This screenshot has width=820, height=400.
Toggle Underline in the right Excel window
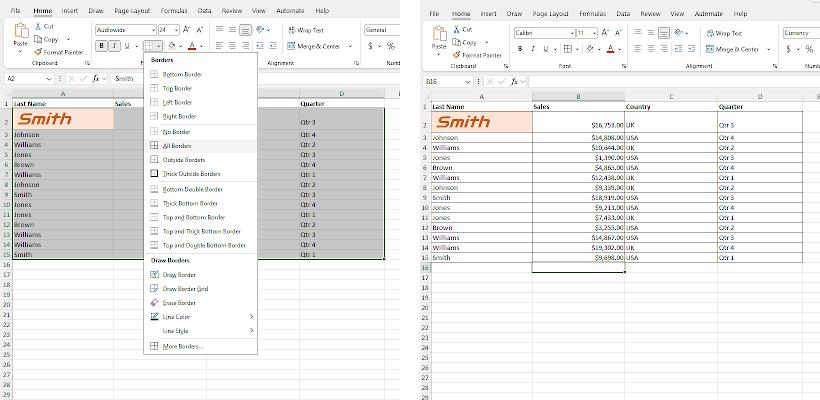(x=546, y=49)
